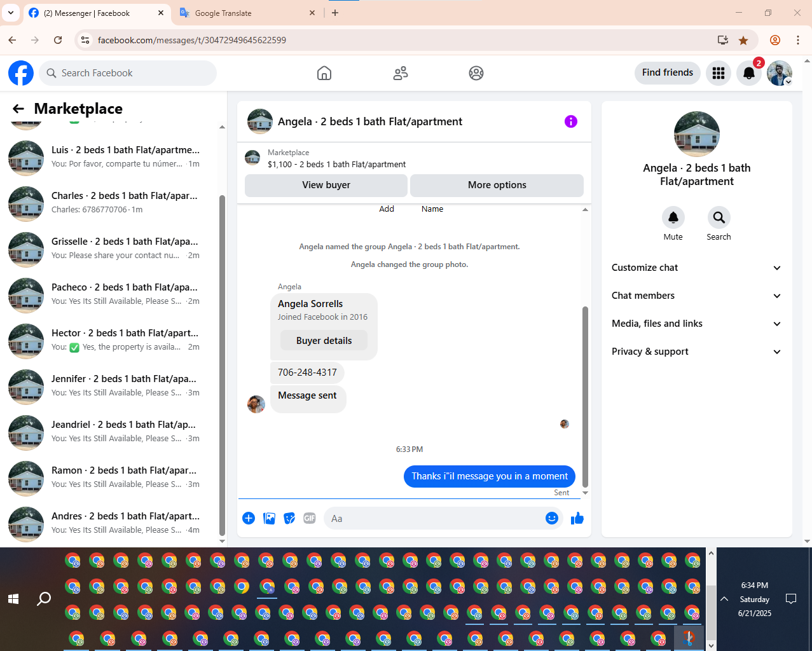The width and height of the screenshot is (812, 651).
Task: Expand Chat members section
Action: coord(697,296)
